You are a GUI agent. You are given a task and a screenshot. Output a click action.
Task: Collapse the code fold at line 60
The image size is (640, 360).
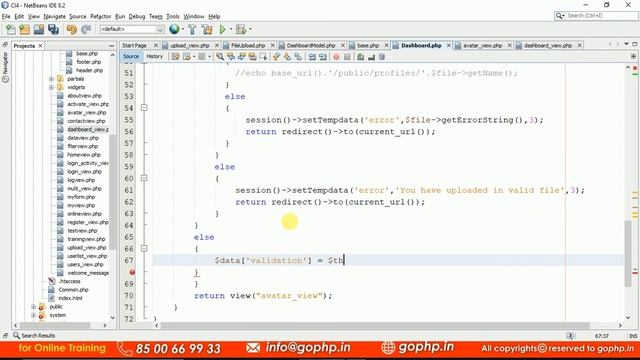(x=144, y=178)
